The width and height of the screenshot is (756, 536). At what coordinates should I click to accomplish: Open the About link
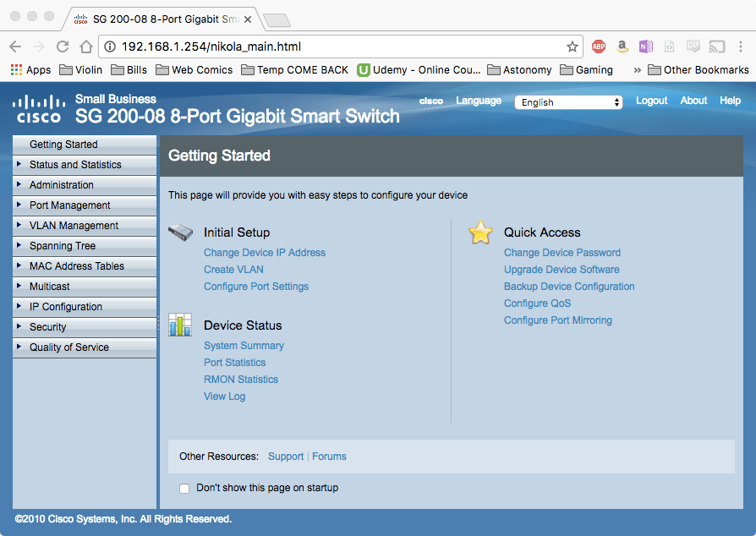tap(693, 101)
